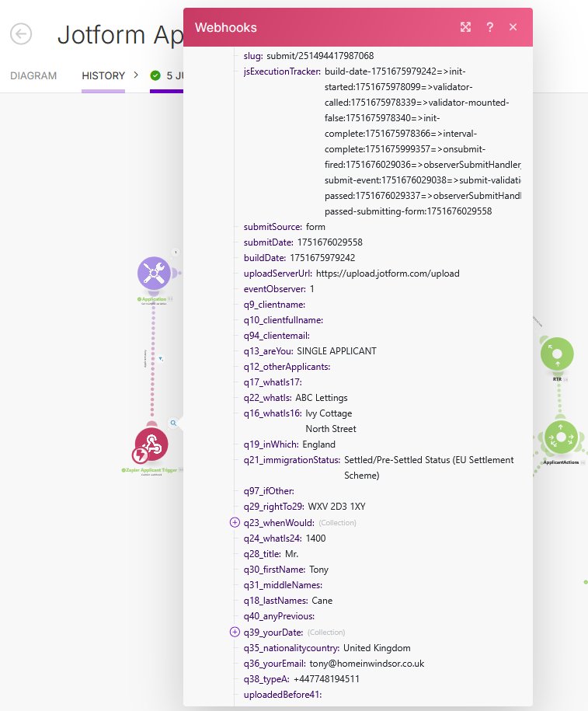
Task: Click the q28_title Mr. value
Action: click(291, 554)
